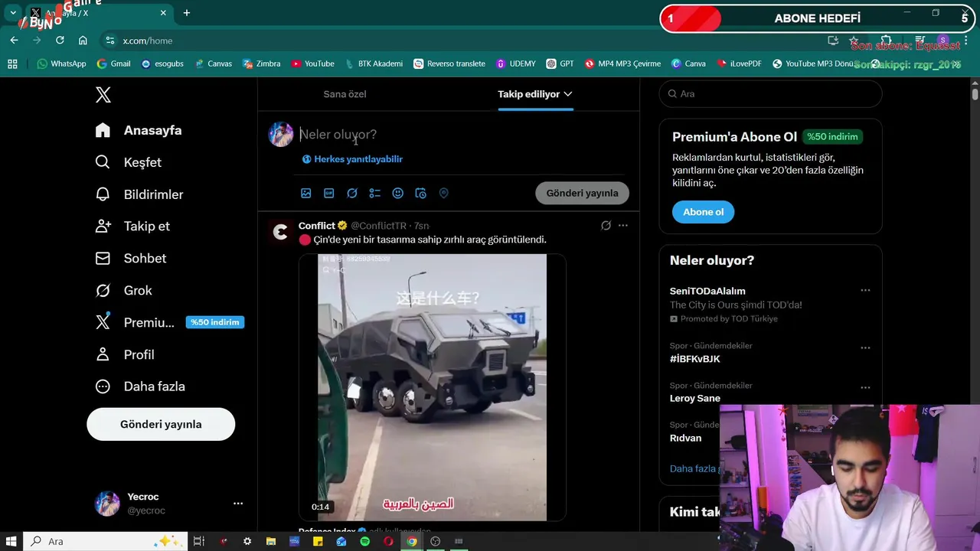The height and width of the screenshot is (551, 980).
Task: Open Daha fazla menu
Action: pyautogui.click(x=140, y=386)
